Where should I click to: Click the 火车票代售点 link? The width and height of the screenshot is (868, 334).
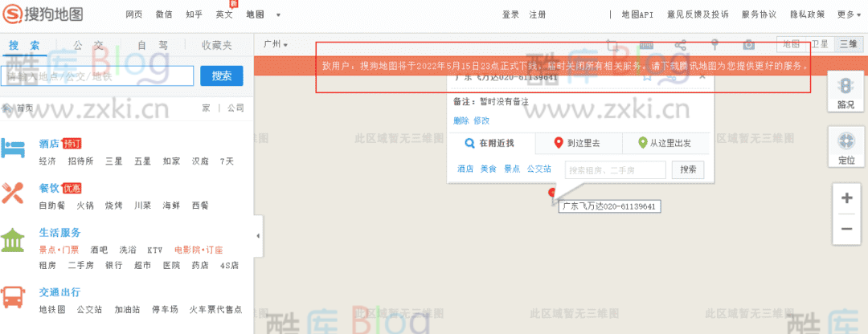pos(215,310)
